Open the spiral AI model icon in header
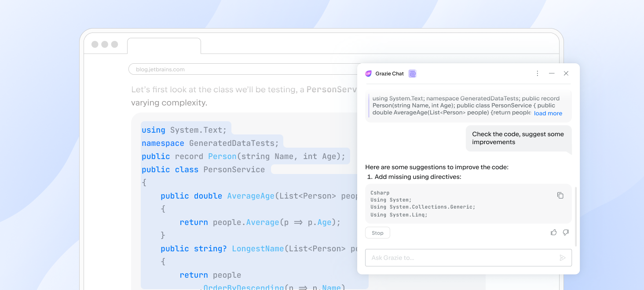Image resolution: width=644 pixels, height=290 pixels. coord(412,73)
